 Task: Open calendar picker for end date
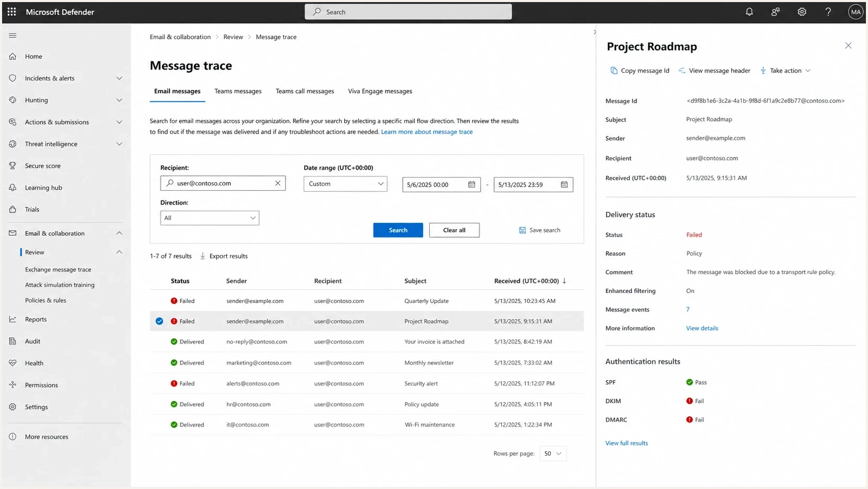pyautogui.click(x=564, y=184)
